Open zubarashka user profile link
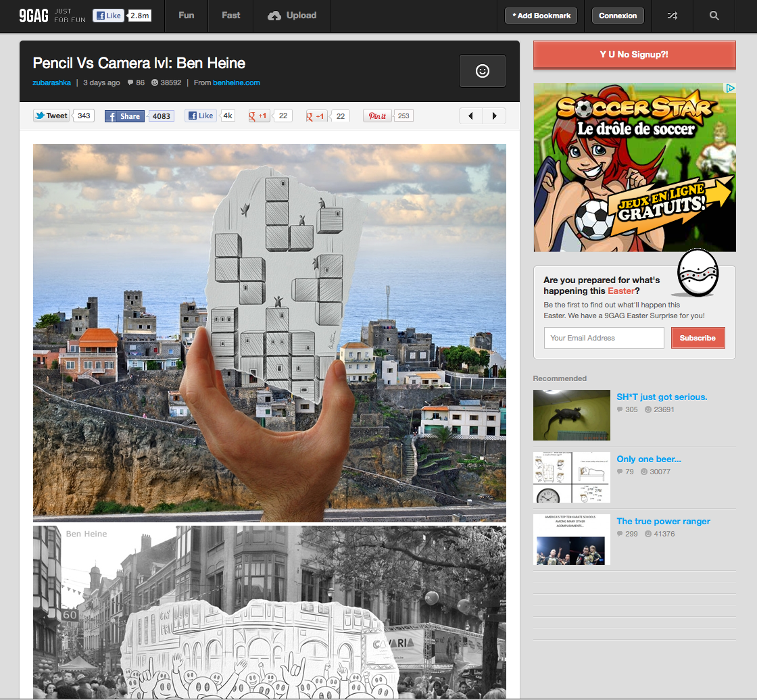 pos(51,82)
